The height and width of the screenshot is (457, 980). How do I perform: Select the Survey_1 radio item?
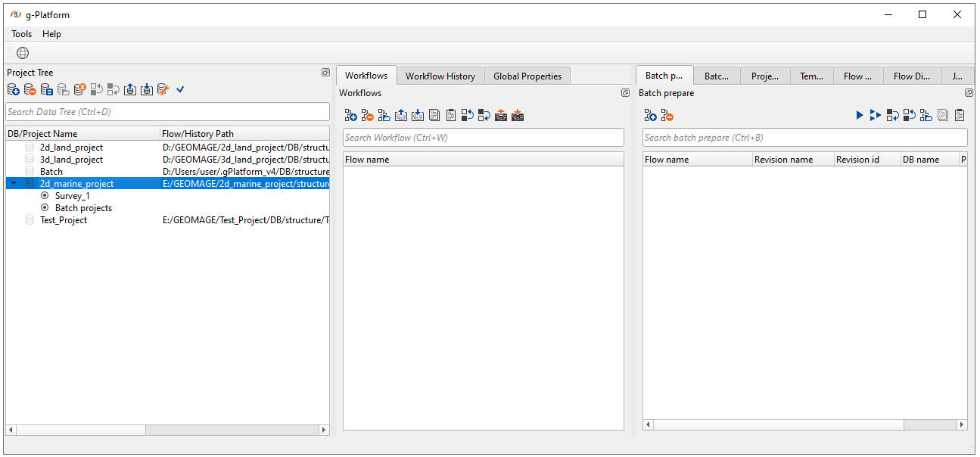(72, 196)
